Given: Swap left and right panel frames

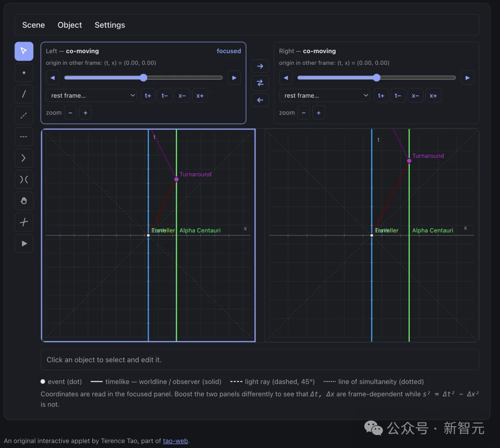Looking at the screenshot, I should pyautogui.click(x=260, y=83).
